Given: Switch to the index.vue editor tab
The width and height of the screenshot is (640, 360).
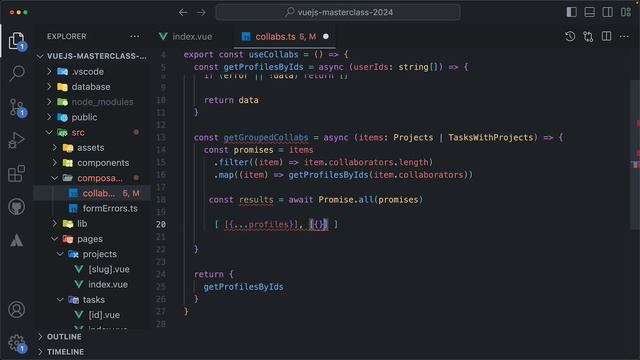Looking at the screenshot, I should [186, 37].
